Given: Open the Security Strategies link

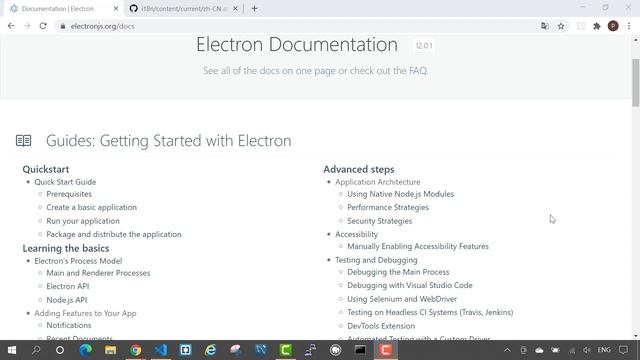Looking at the screenshot, I should click(x=380, y=221).
